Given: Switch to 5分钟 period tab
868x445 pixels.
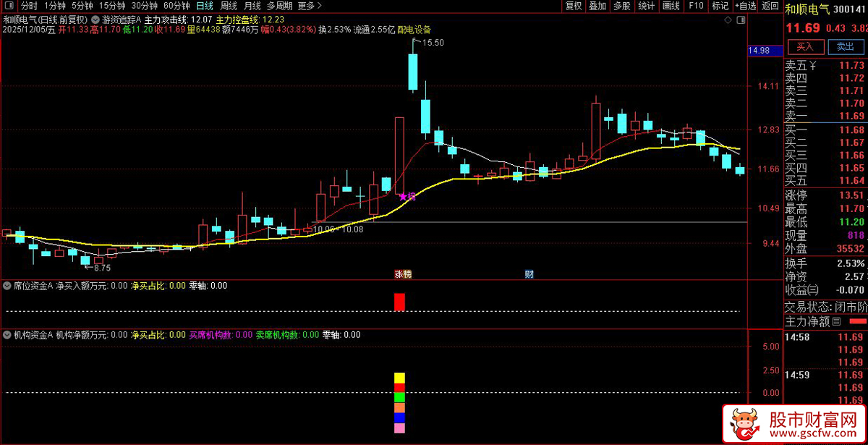Looking at the screenshot, I should pos(82,6).
